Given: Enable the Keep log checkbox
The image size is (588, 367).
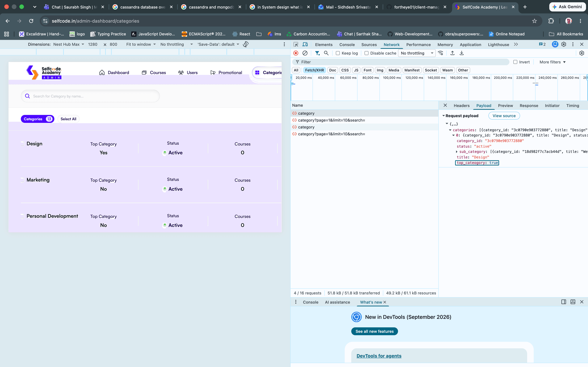Looking at the screenshot, I should click(338, 53).
